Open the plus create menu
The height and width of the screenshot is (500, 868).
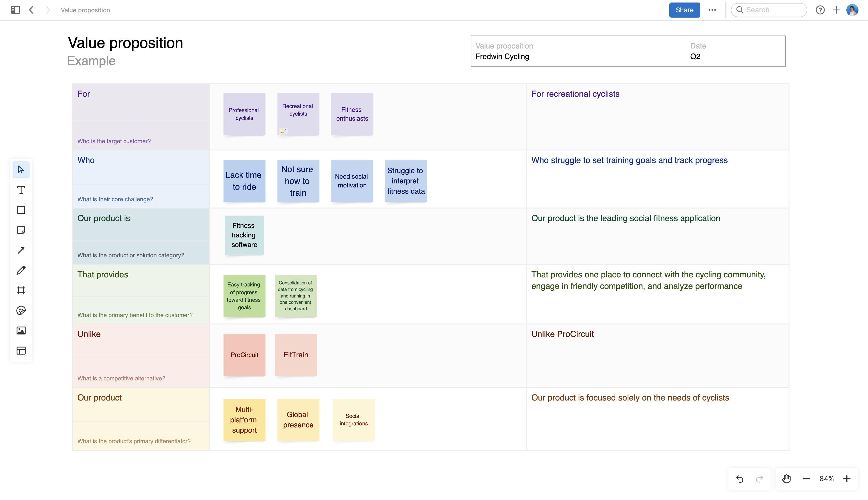pyautogui.click(x=836, y=10)
